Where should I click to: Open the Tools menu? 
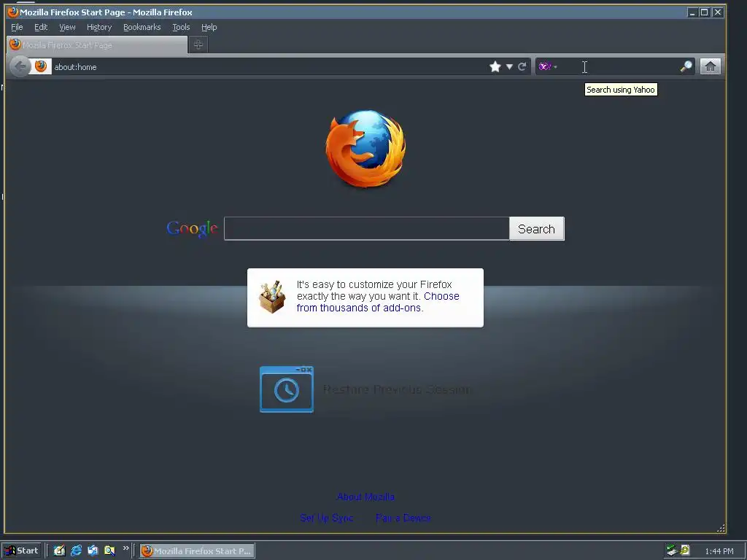[181, 27]
